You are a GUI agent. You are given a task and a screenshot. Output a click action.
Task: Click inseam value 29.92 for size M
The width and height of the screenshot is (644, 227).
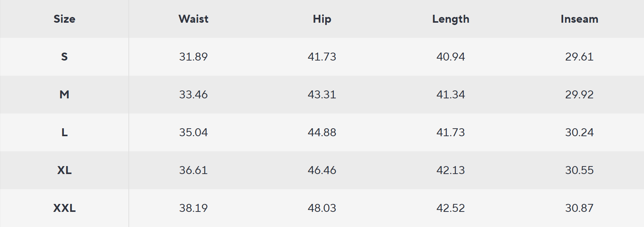click(579, 95)
